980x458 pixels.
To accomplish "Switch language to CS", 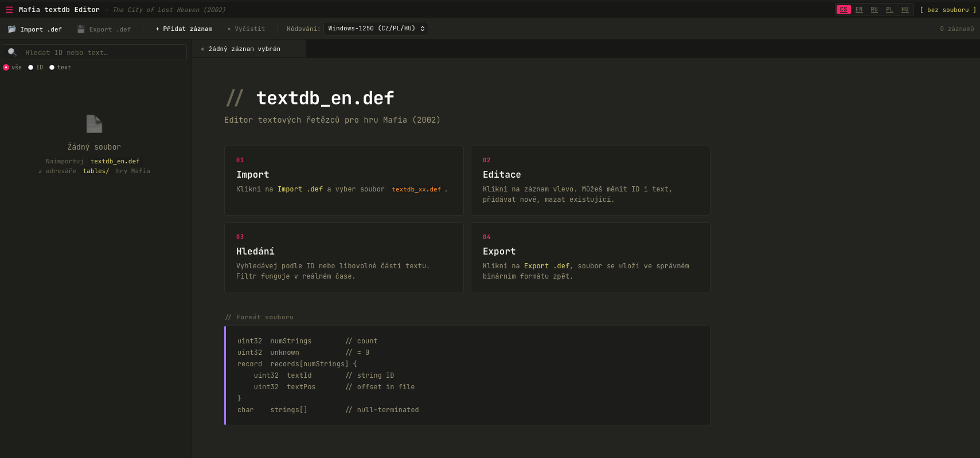I will click(x=844, y=10).
